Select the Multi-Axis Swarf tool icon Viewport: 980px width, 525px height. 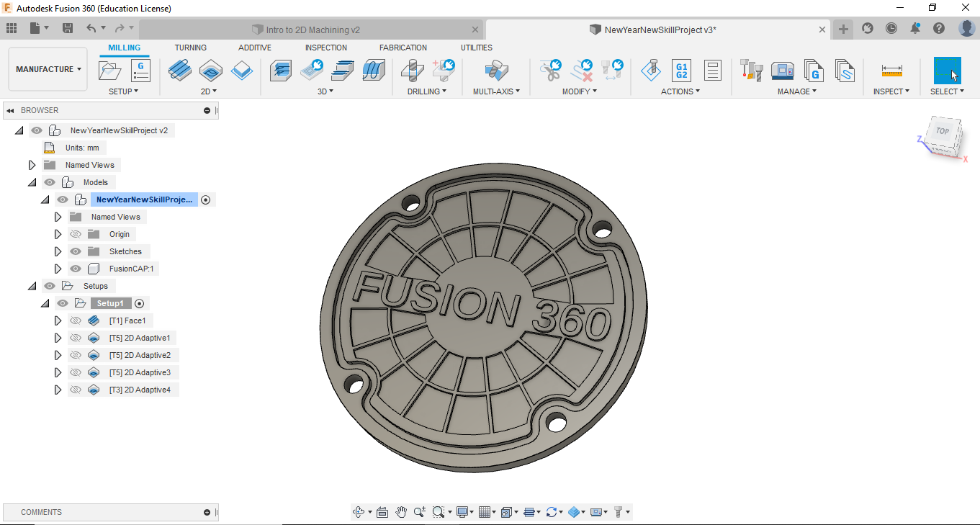tap(496, 71)
